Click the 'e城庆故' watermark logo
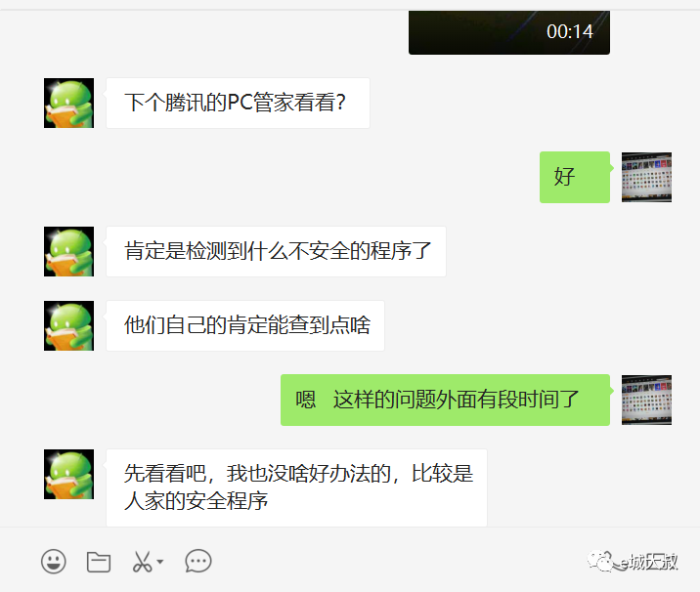Viewport: 700px width, 592px height. [x=633, y=561]
